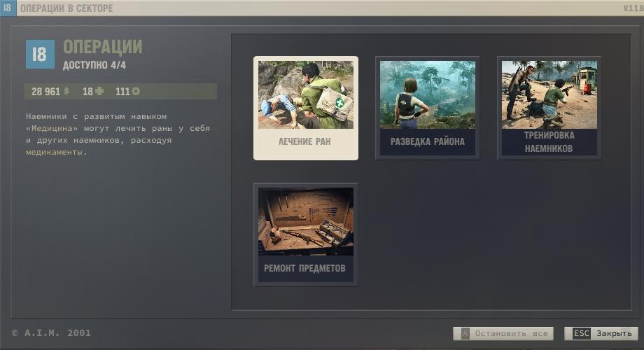644x350 pixels.
Task: Click the ESC key icon
Action: coord(582,334)
